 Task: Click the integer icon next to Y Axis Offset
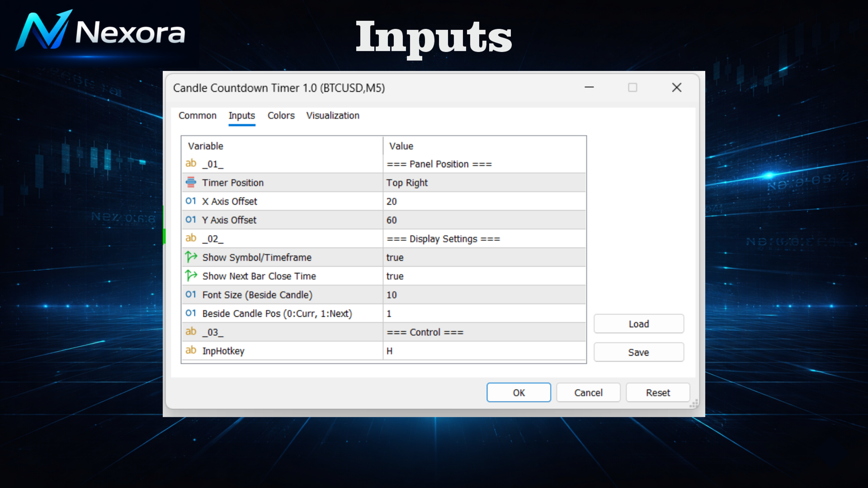click(191, 220)
